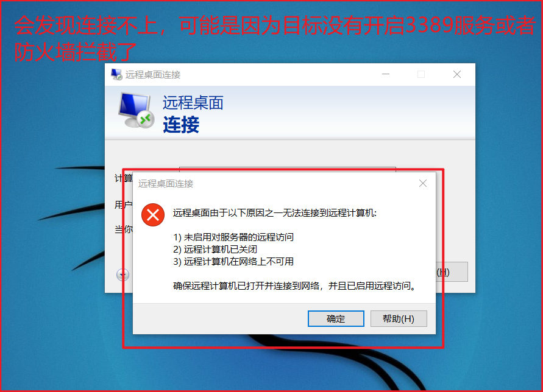Click the partially hidden (H) button behind dialog
Screen dimensions: 543x392
(x=452, y=272)
